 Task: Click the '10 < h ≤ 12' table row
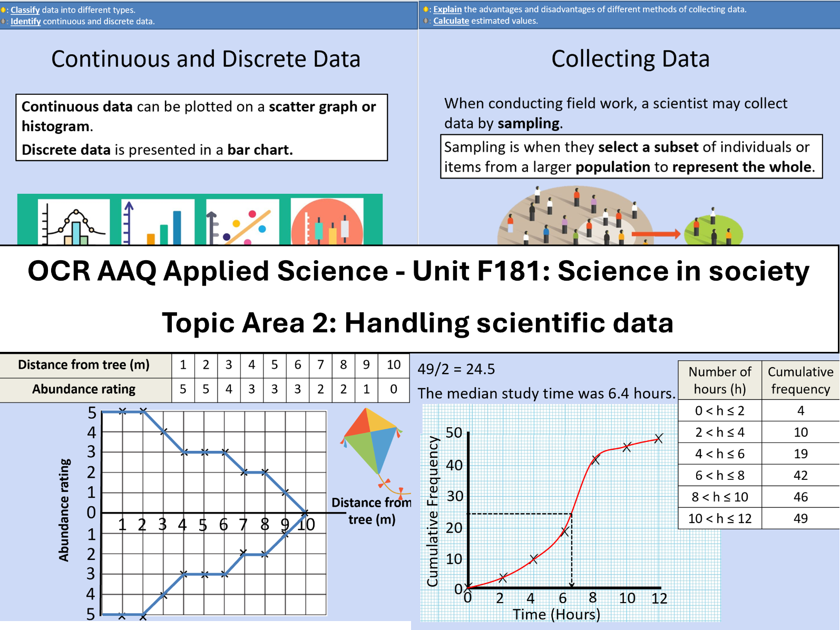tap(759, 519)
